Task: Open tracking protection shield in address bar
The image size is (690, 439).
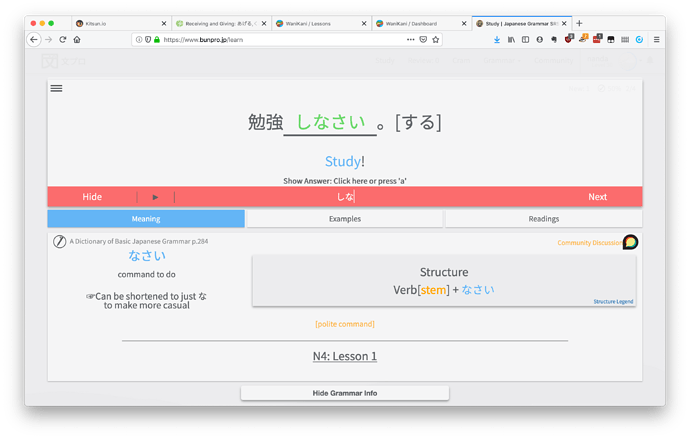Action: 148,40
